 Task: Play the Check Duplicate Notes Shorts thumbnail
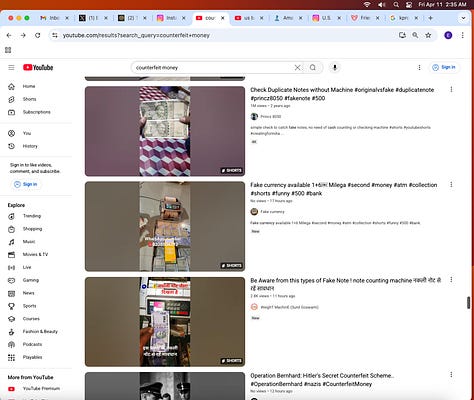point(165,131)
